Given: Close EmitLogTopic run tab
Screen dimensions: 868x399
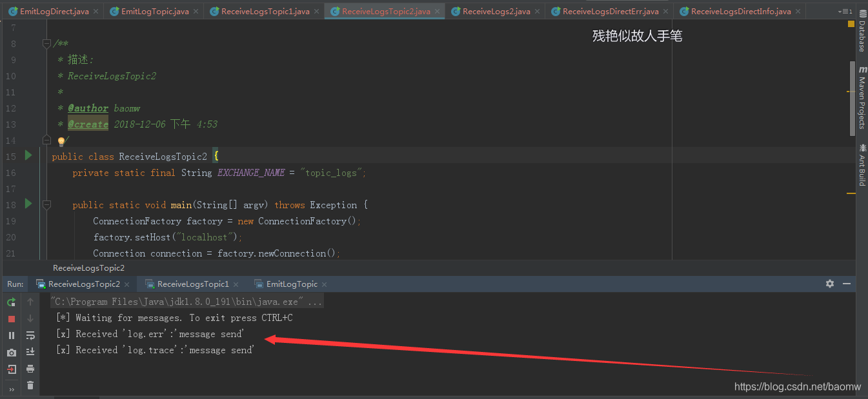Looking at the screenshot, I should pos(324,284).
